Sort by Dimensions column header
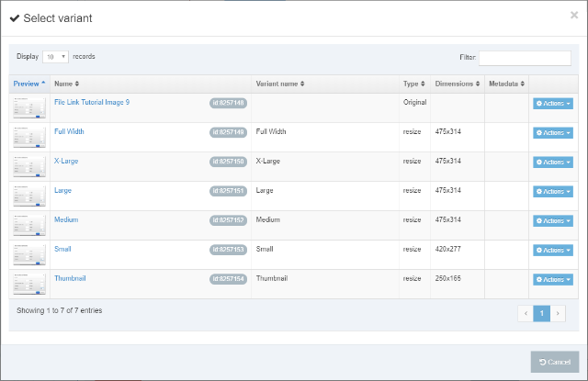 click(x=458, y=84)
